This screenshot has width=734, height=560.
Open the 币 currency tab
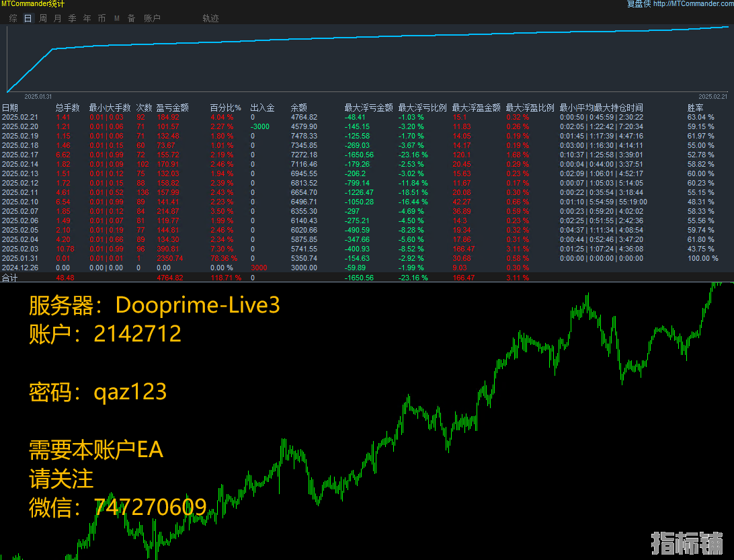[x=101, y=18]
